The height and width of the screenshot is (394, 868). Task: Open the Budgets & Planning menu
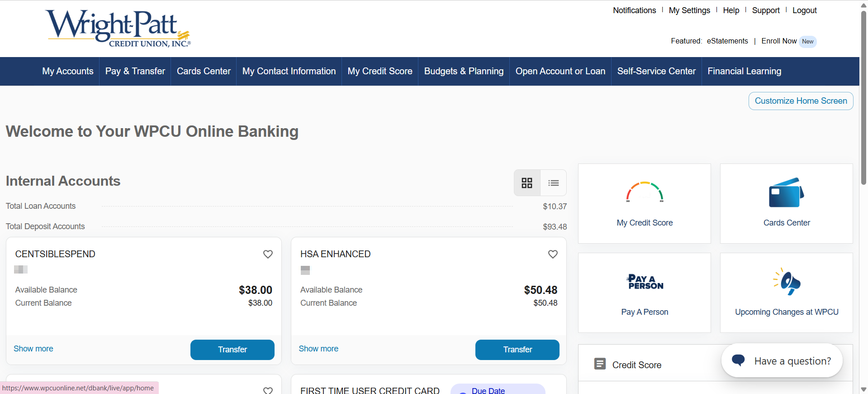click(x=464, y=71)
